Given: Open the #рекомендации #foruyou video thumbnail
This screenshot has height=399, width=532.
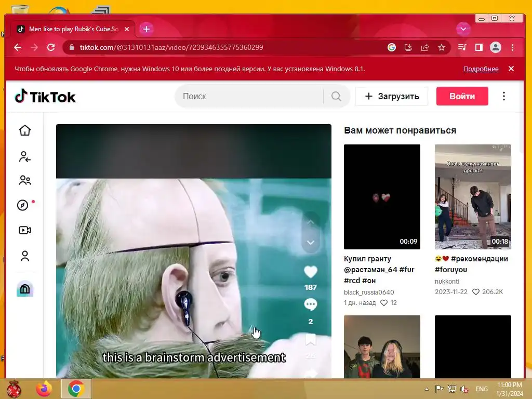Looking at the screenshot, I should (x=473, y=197).
